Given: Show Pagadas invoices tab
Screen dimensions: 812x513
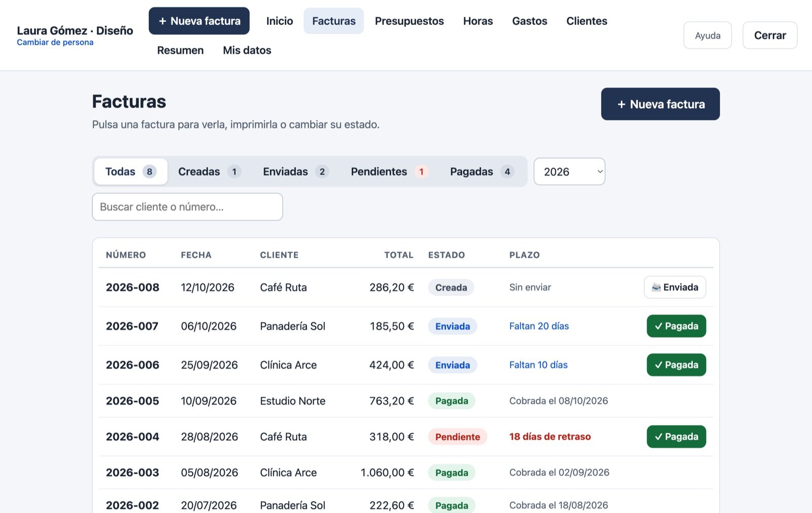Looking at the screenshot, I should [482, 172].
